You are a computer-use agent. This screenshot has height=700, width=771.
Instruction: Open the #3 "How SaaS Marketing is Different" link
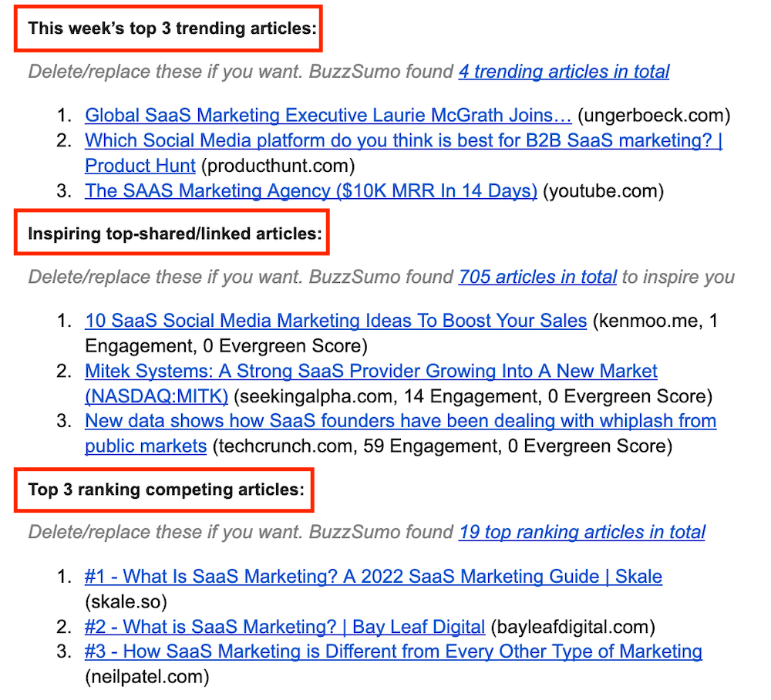393,651
